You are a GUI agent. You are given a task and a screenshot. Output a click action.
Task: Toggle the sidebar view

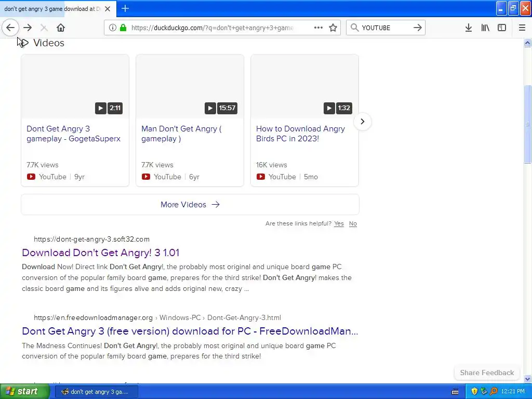tap(502, 28)
